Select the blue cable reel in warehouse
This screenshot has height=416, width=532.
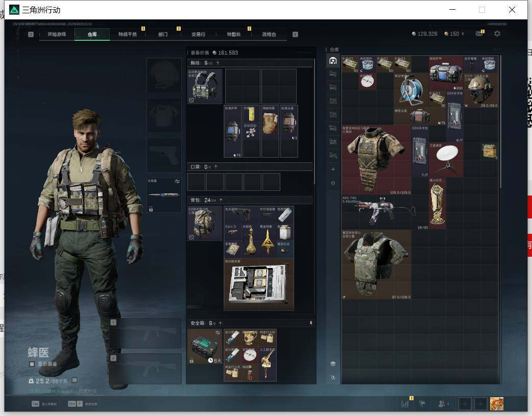[411, 90]
